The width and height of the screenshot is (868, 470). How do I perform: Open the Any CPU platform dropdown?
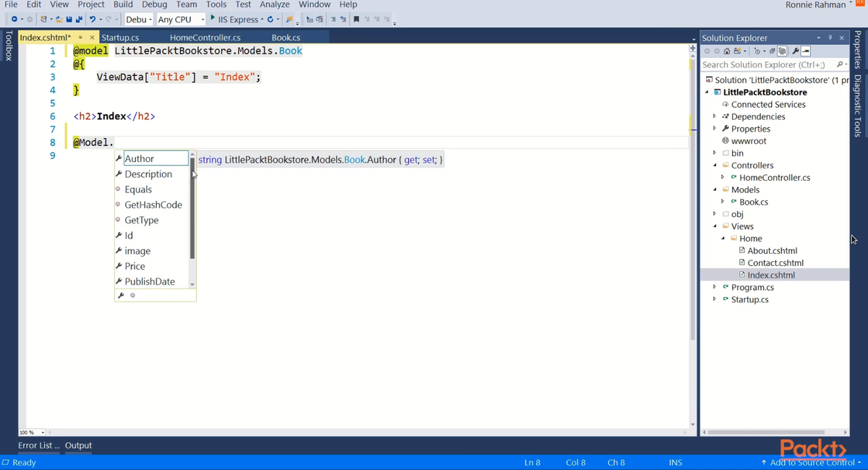[181, 20]
